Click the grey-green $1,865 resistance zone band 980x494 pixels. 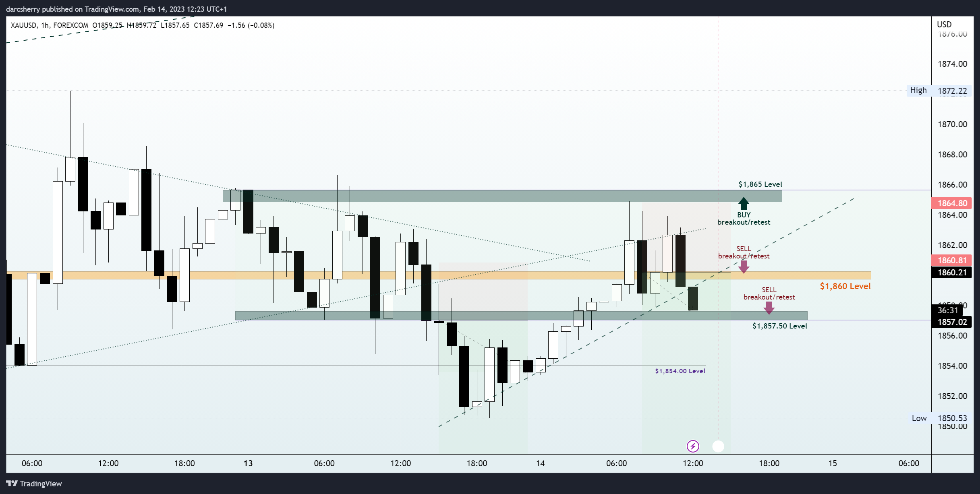(x=502, y=196)
